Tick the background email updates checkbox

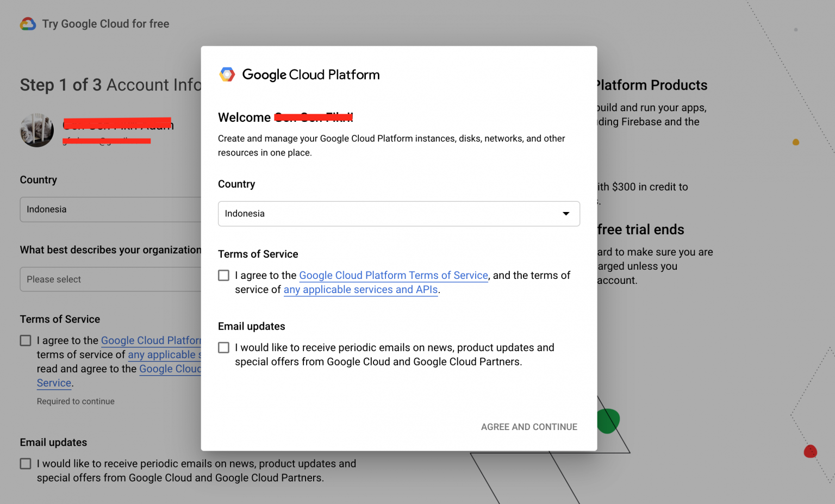25,463
